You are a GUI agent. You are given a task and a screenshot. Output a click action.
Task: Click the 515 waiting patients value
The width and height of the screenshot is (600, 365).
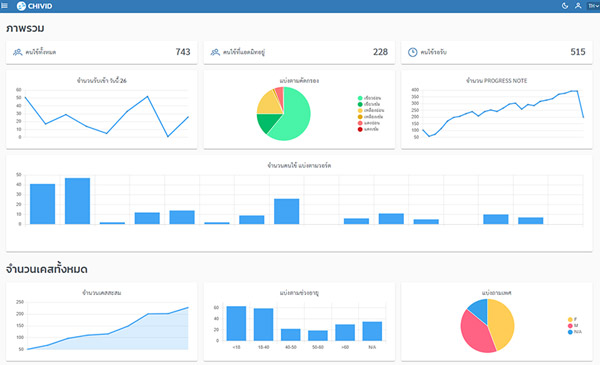coord(578,52)
